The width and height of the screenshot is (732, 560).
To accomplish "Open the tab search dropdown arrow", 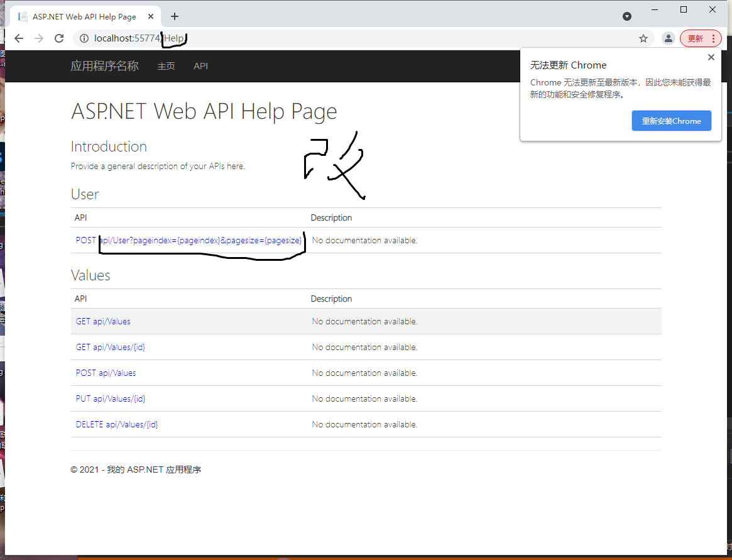I will (627, 16).
